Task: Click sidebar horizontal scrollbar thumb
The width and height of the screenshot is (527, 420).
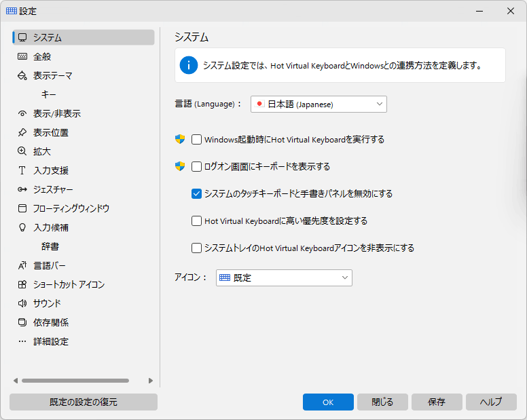Action: (75, 381)
